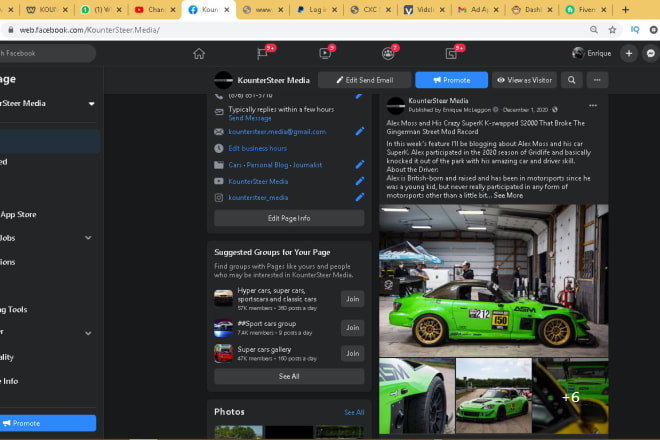Viewport: 660px width, 440px height.
Task: Switch to Dash tab
Action: [x=531, y=9]
